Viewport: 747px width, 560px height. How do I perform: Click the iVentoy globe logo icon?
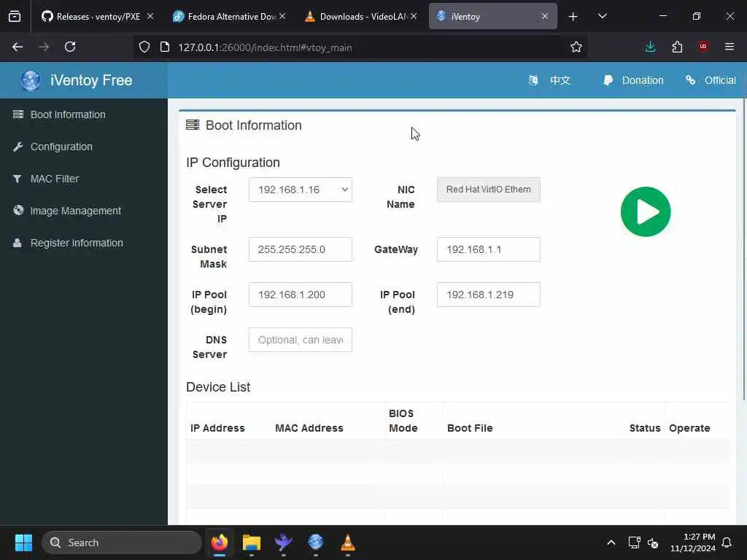coord(30,80)
